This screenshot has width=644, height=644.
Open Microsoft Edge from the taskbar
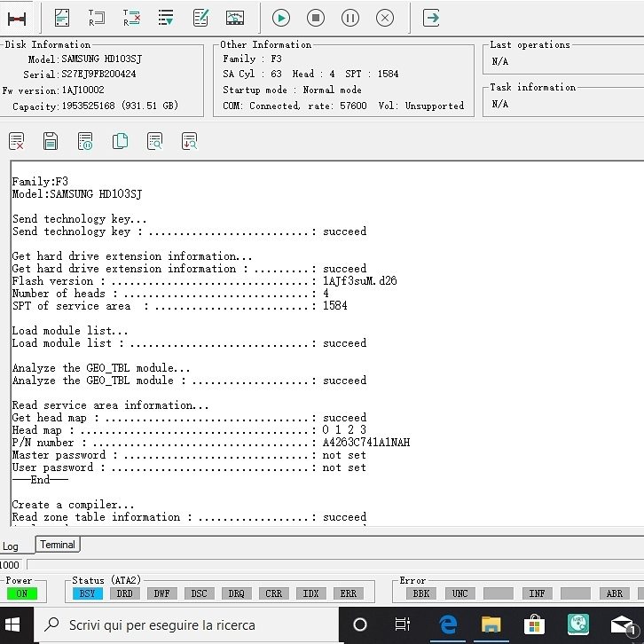[448, 625]
